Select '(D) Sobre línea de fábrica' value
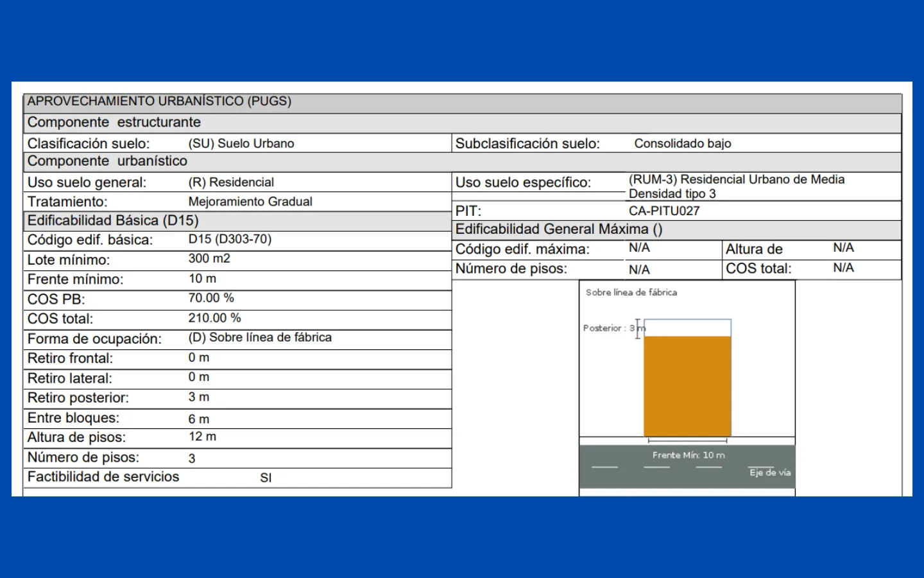Image resolution: width=924 pixels, height=578 pixels. click(260, 337)
